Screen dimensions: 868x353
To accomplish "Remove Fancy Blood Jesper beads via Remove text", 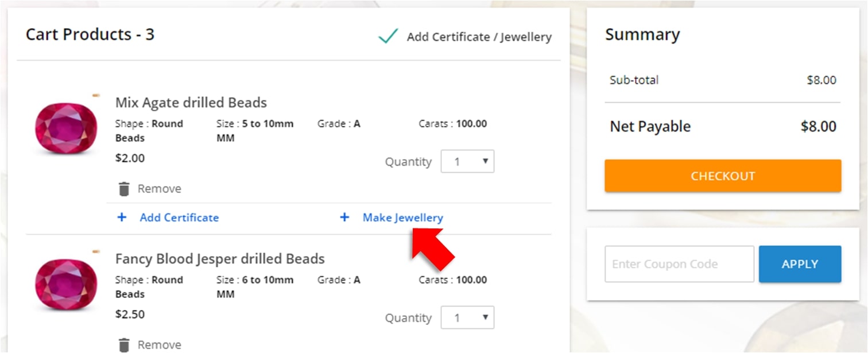I will click(160, 345).
